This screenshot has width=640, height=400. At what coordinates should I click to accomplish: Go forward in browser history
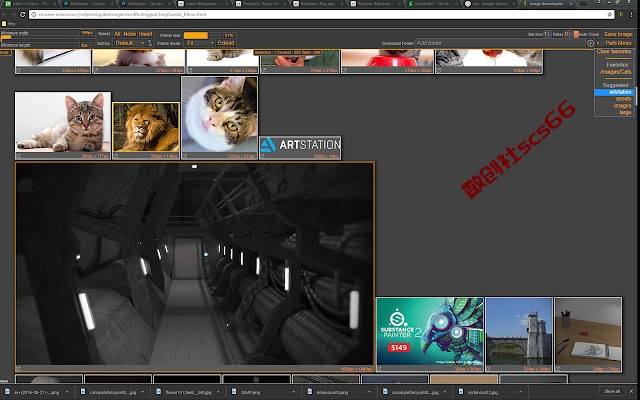tap(13, 15)
